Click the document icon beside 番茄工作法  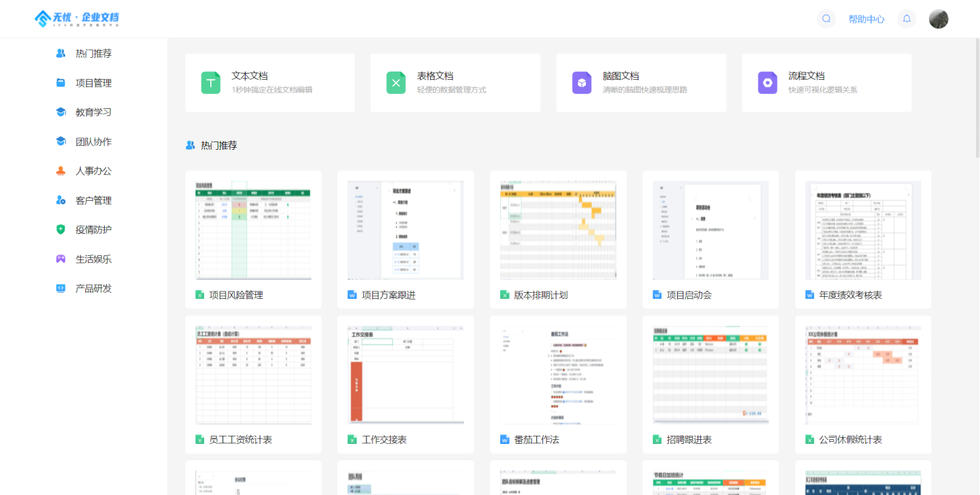coord(505,440)
